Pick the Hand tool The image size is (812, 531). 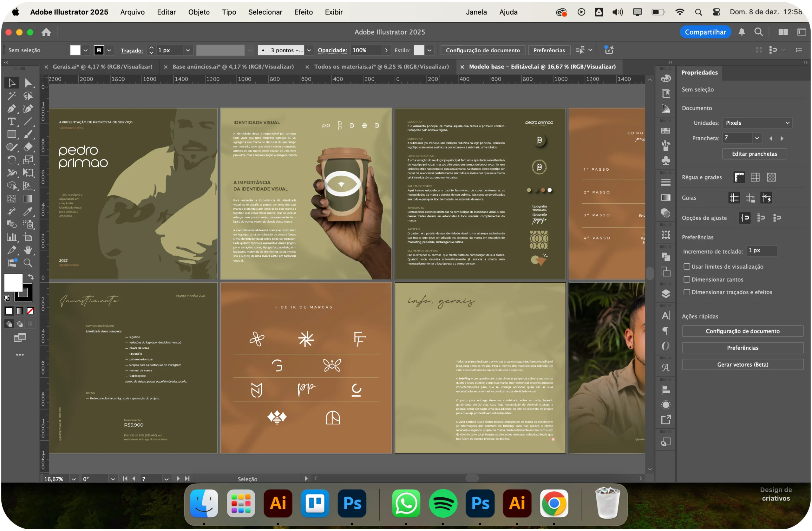tap(28, 250)
